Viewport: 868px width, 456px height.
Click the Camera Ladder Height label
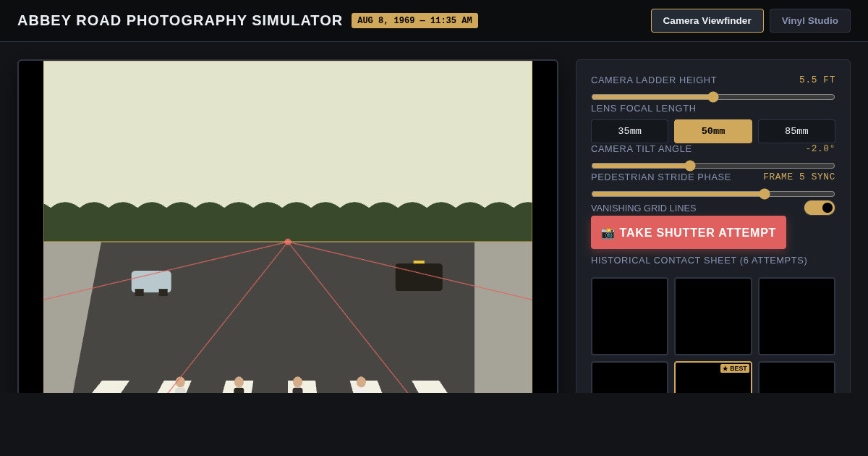(x=654, y=80)
